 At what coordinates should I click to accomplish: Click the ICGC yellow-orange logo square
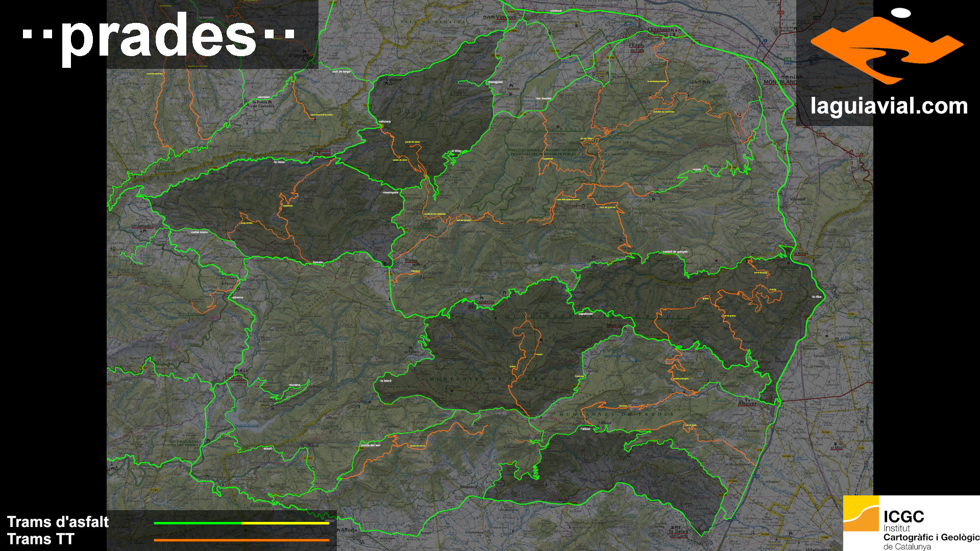[x=861, y=513]
